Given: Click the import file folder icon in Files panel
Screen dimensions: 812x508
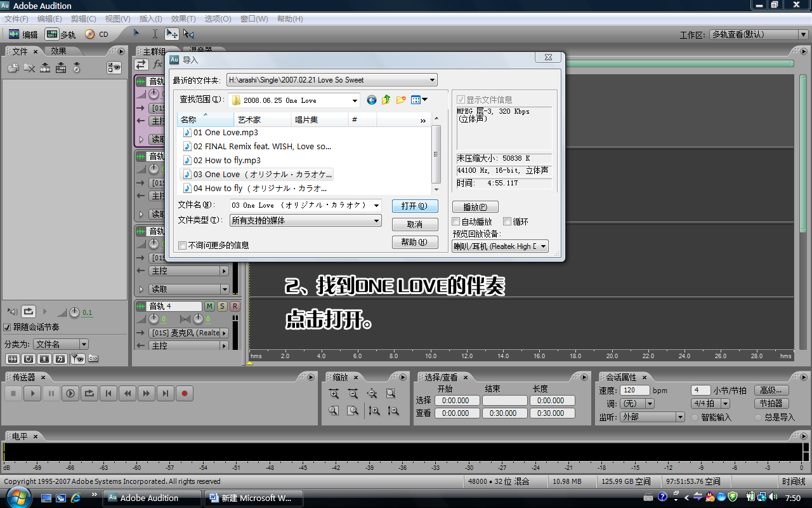Looking at the screenshot, I should 13,68.
